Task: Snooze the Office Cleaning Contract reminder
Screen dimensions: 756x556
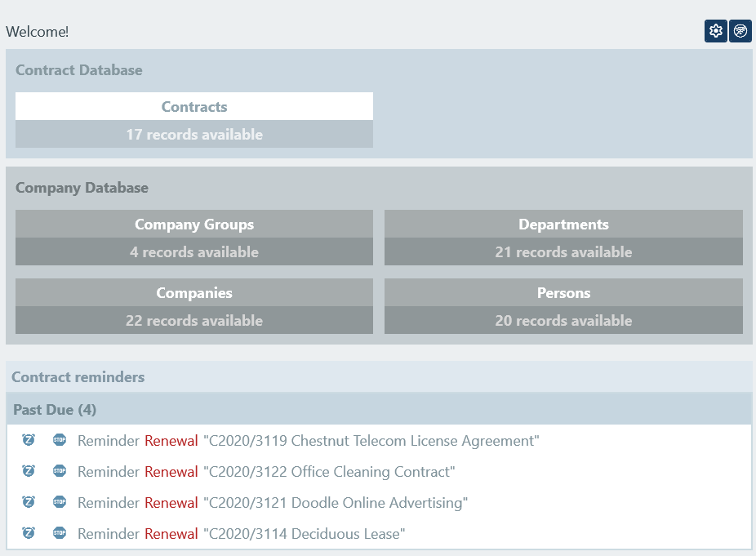Action: 29,471
